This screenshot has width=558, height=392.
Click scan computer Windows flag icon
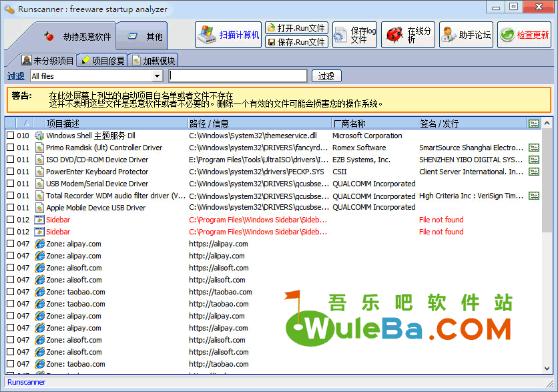[x=207, y=35]
